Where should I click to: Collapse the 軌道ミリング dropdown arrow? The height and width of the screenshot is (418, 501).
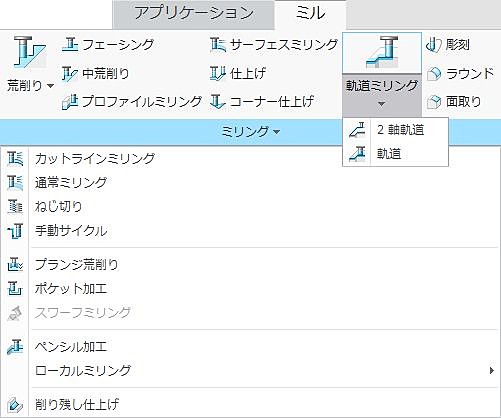click(x=382, y=104)
